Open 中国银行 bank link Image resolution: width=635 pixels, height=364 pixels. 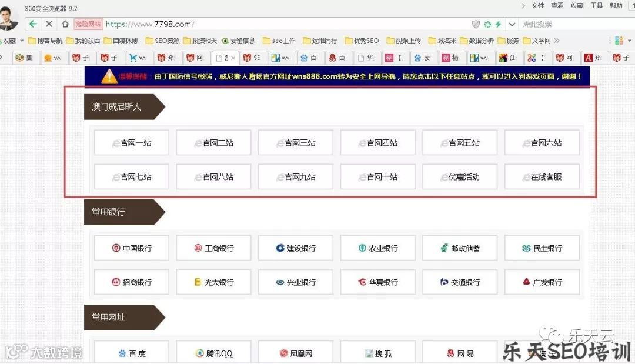tap(132, 248)
